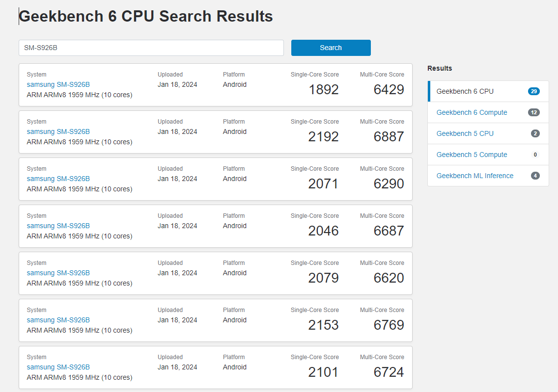Click the Results sidebar heading
This screenshot has width=558, height=392.
tap(440, 68)
